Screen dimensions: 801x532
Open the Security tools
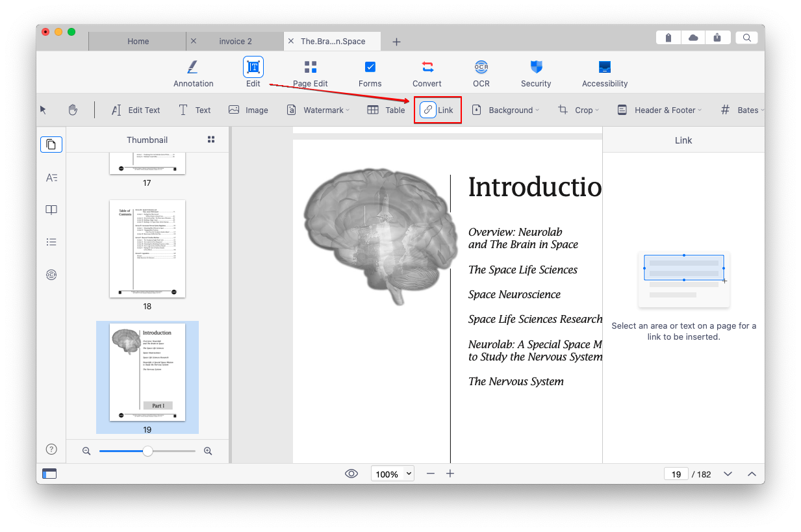[x=536, y=73]
